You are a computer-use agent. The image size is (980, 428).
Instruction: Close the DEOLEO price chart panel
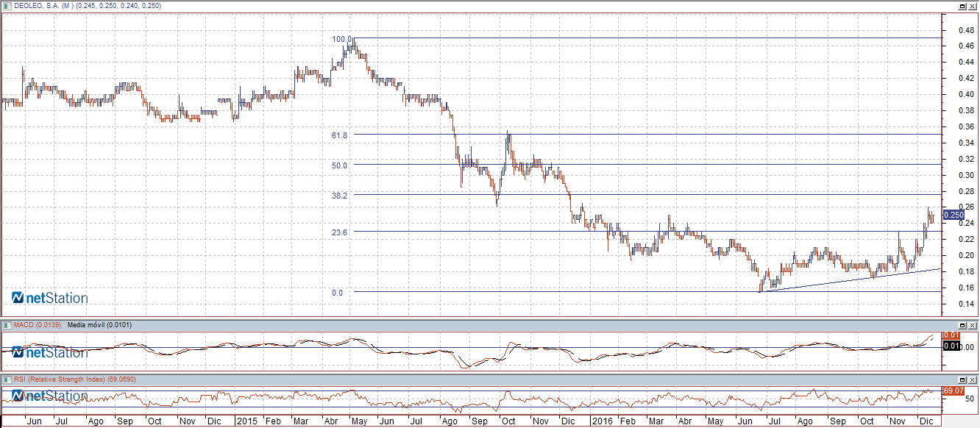click(x=973, y=6)
